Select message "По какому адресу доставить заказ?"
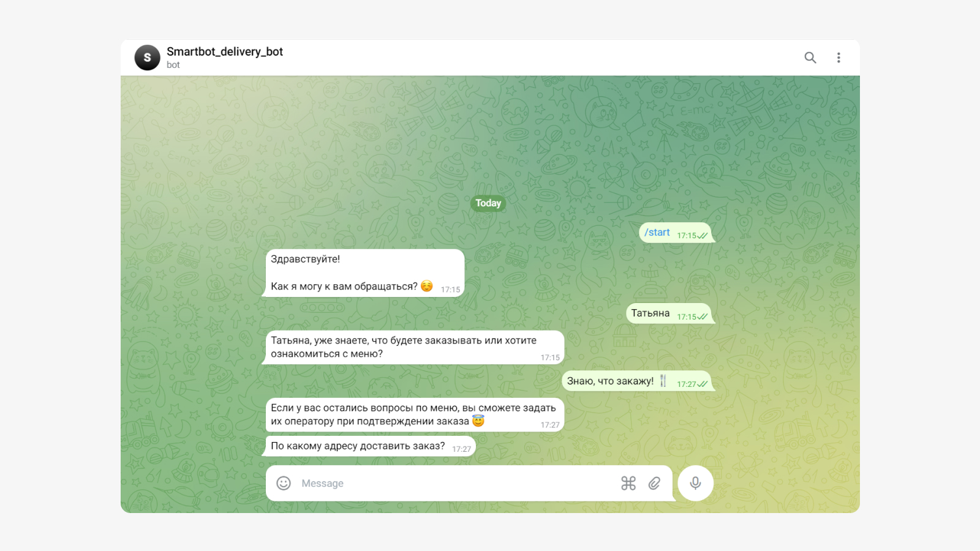Image resolution: width=980 pixels, height=551 pixels. pos(370,446)
